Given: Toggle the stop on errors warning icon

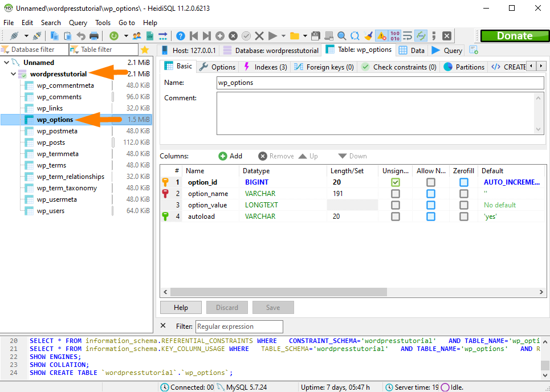Looking at the screenshot, I should [381, 36].
